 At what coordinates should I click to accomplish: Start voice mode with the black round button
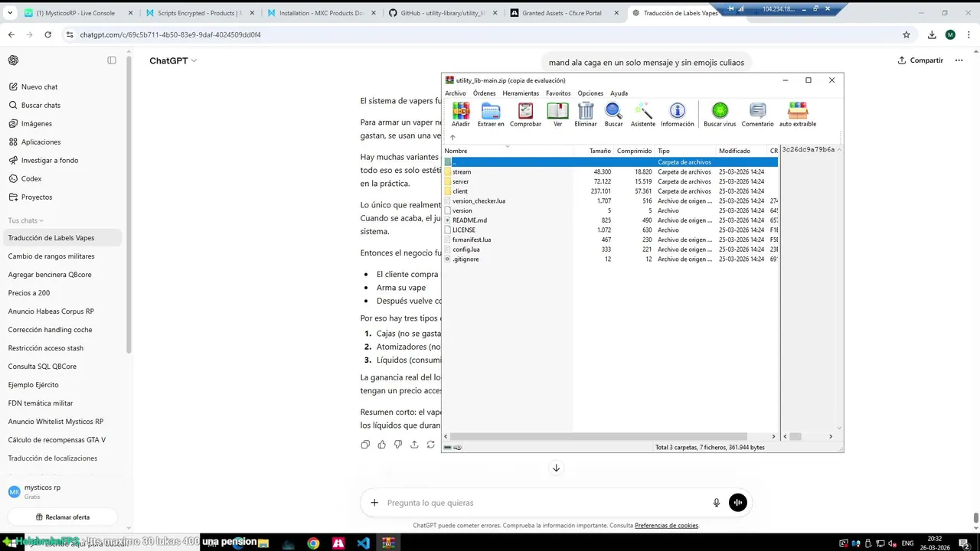[738, 503]
